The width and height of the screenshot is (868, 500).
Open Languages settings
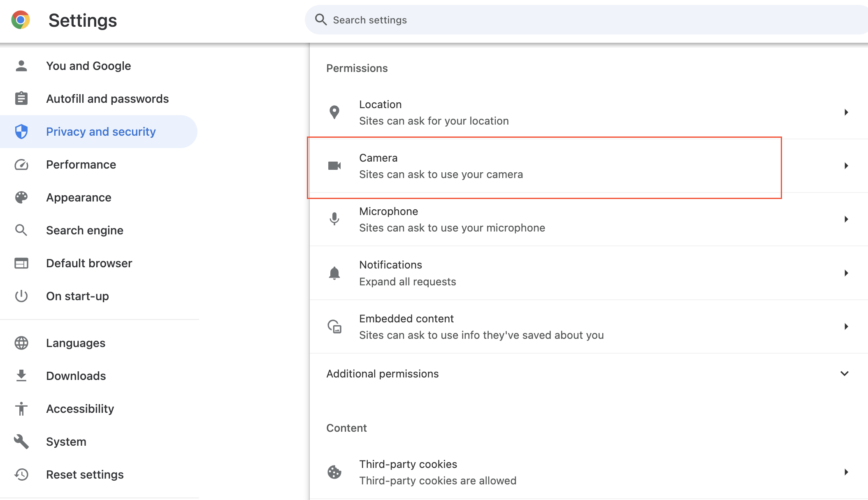coord(99,343)
